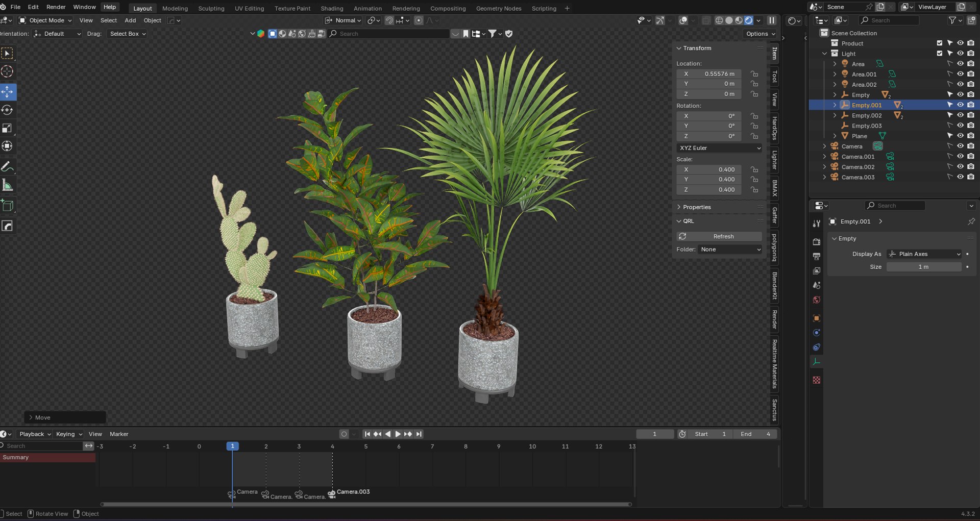Play the animation forward

398,434
